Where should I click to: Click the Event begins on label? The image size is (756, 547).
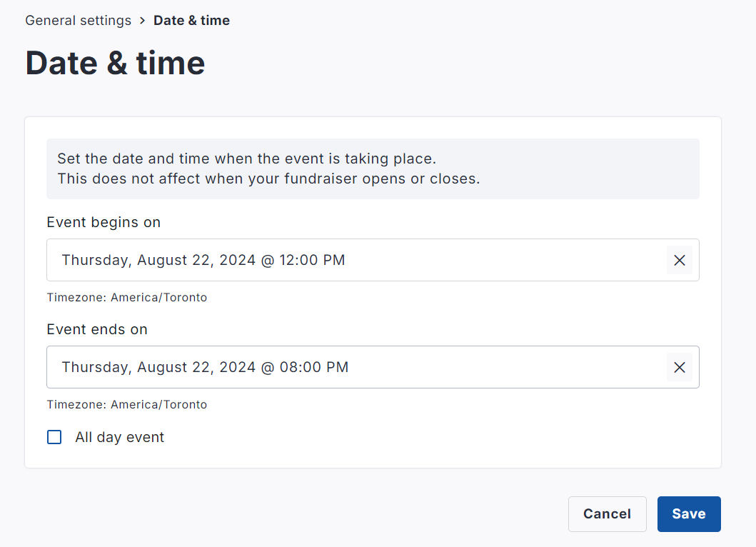(104, 222)
